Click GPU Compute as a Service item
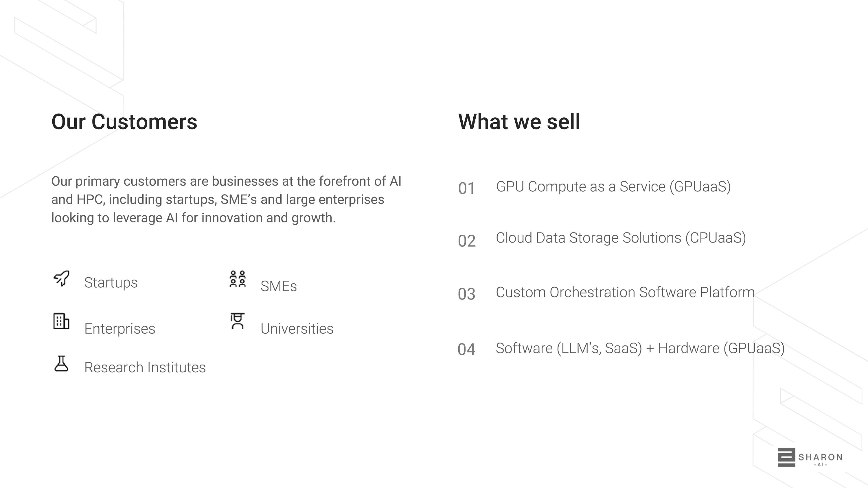868x488 pixels. (613, 186)
